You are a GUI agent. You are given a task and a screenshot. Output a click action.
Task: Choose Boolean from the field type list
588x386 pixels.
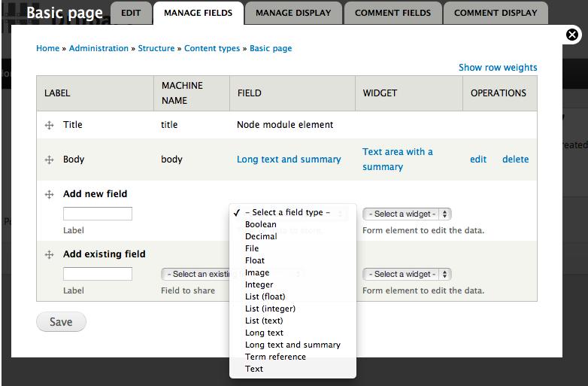261,224
